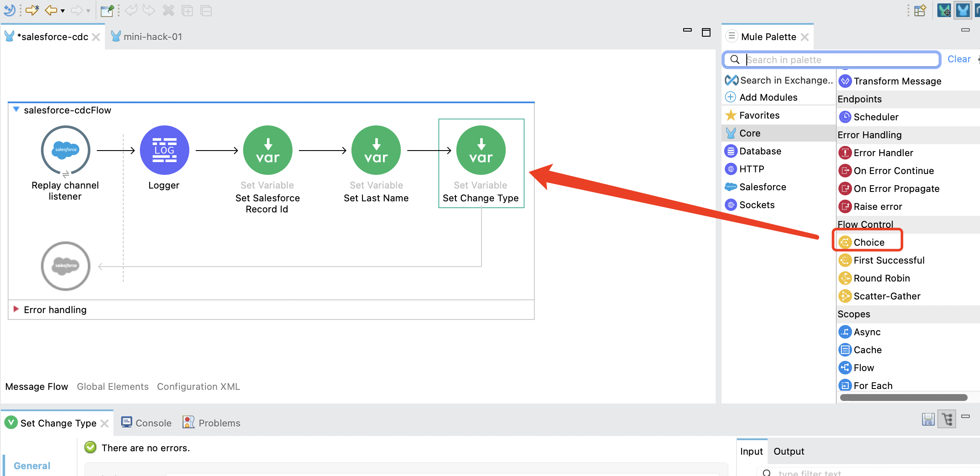The image size is (980, 476).
Task: Pick On Error Continue from palette
Action: click(x=886, y=171)
